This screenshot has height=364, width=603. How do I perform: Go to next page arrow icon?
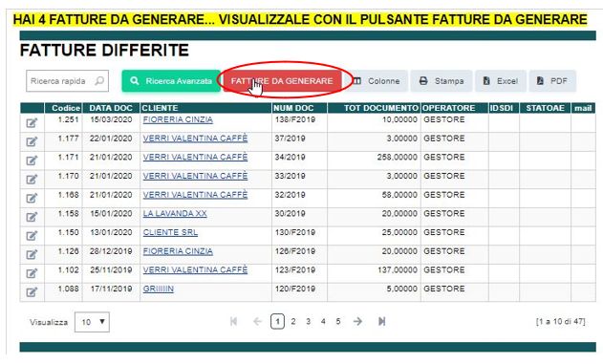[x=357, y=321]
